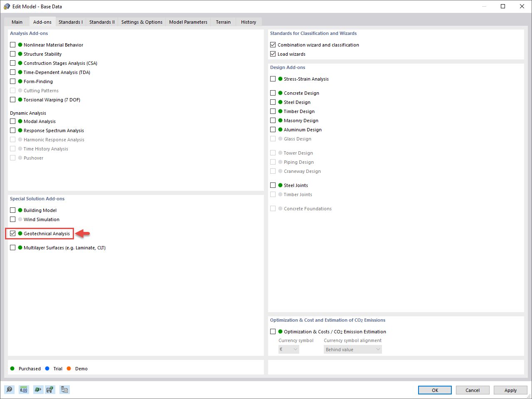This screenshot has height=399, width=532.
Task: Enable the Concrete Design add-on
Action: (273, 93)
